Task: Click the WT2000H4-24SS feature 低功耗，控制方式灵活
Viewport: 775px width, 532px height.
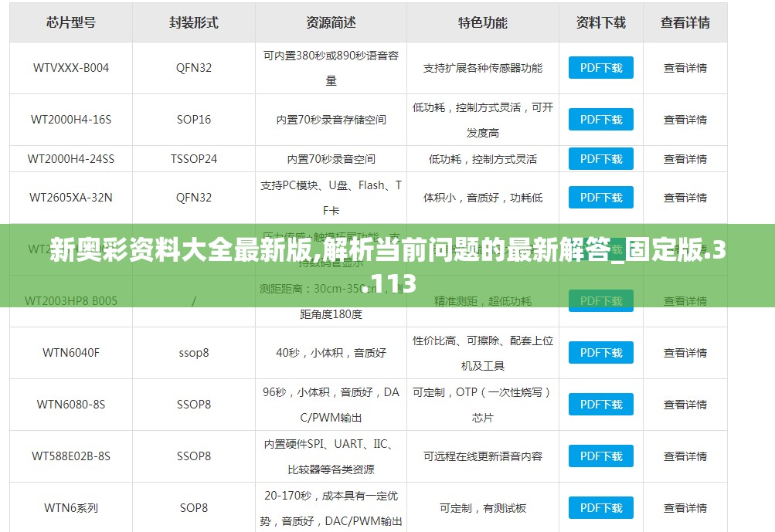Action: 483,159
